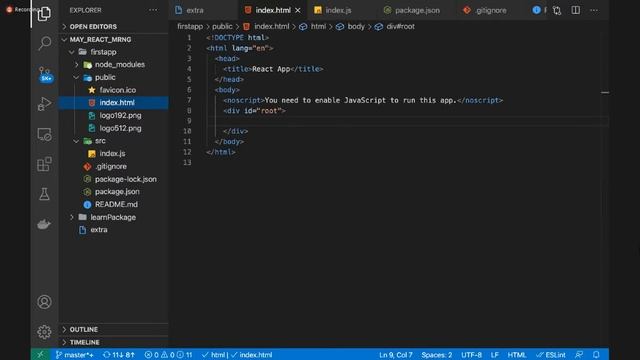Change encoding UTF-8
This screenshot has width=640, height=360.
(x=471, y=355)
